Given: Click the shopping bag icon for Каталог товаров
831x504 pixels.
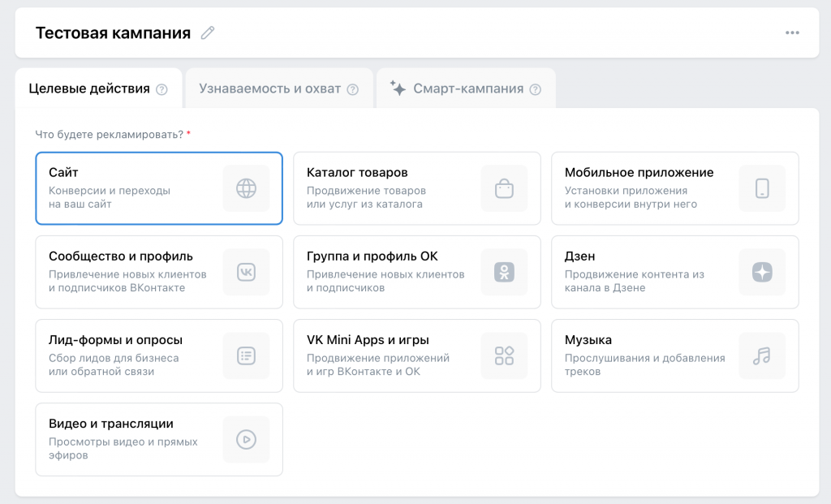Looking at the screenshot, I should (504, 188).
